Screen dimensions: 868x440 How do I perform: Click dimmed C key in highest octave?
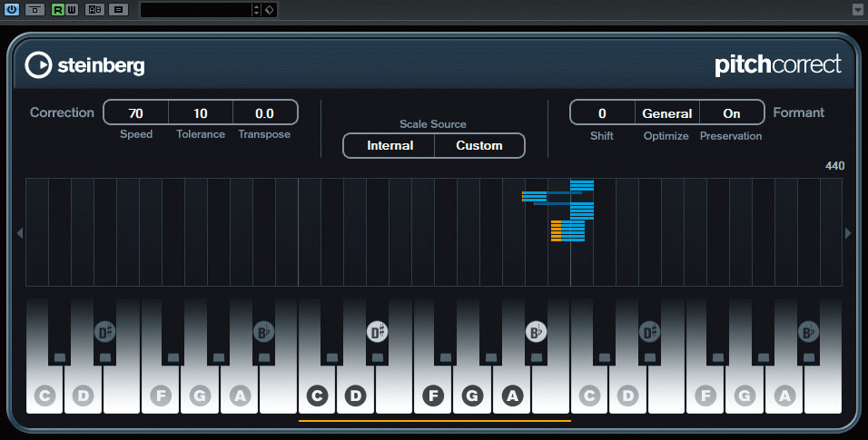point(589,396)
